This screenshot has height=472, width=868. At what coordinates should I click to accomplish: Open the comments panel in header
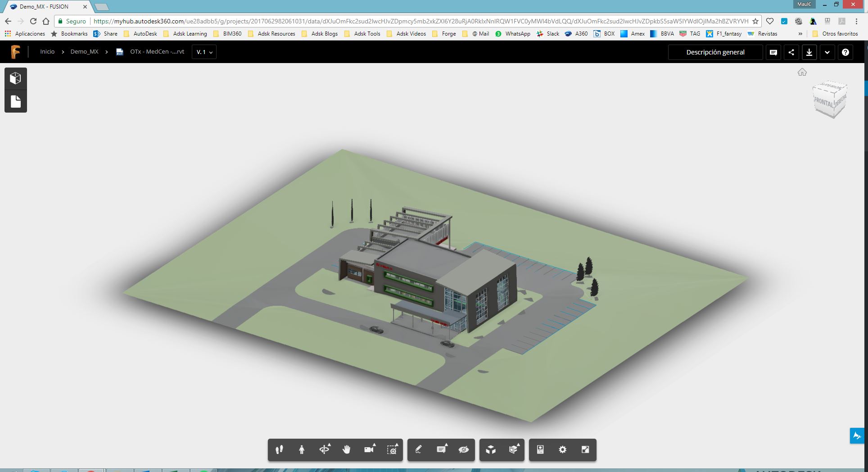(773, 52)
